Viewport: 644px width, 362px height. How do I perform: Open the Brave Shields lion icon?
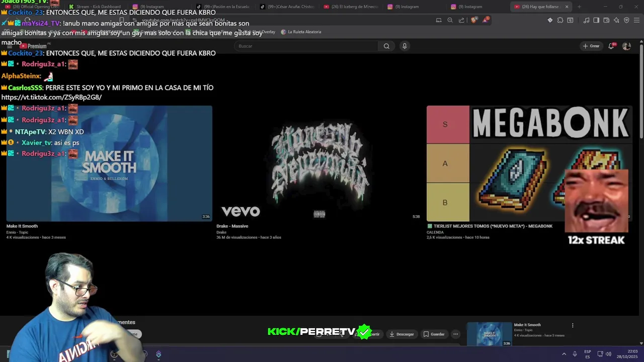[x=474, y=20]
